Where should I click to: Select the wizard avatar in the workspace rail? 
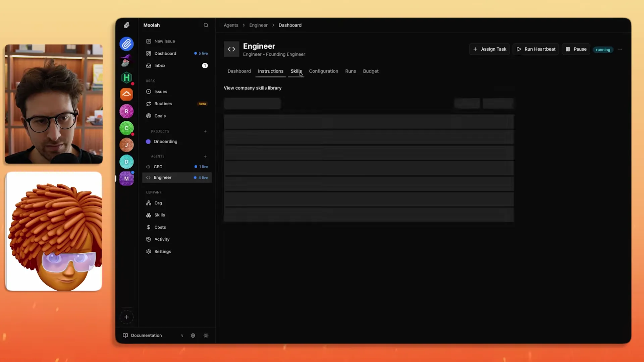click(x=126, y=61)
